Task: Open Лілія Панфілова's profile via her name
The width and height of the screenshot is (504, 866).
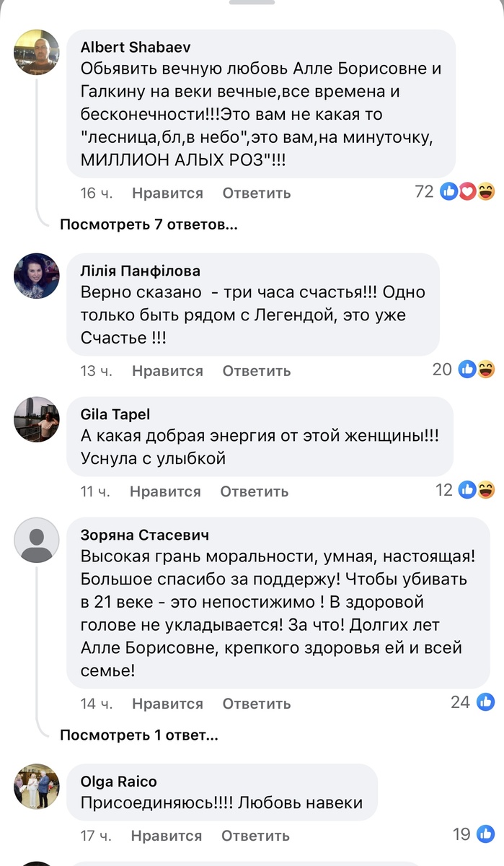Action: [141, 271]
